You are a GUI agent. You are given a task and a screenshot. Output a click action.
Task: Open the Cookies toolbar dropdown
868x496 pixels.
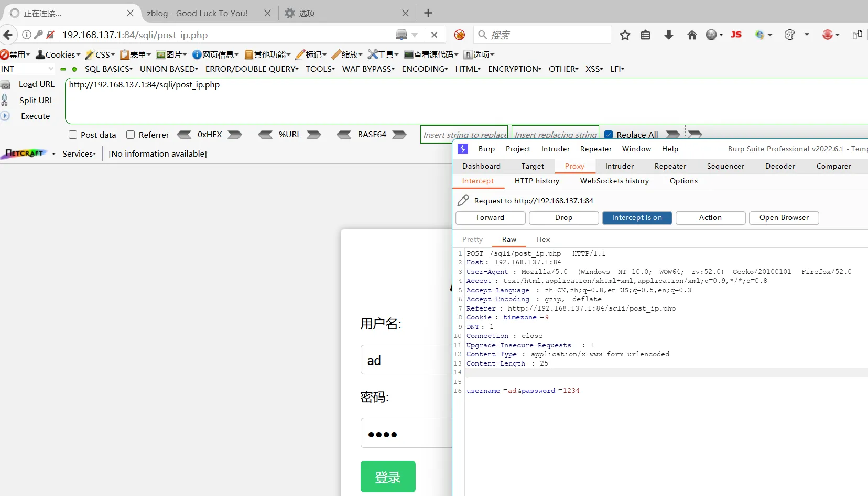click(59, 54)
